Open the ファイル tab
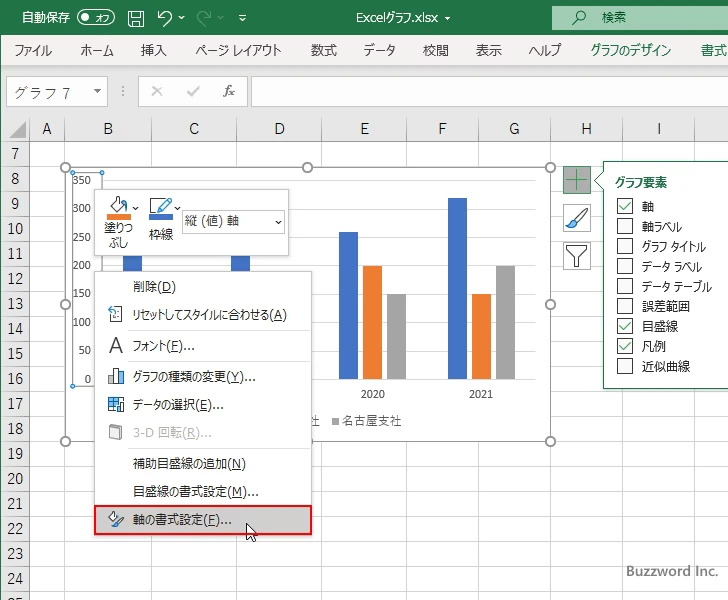This screenshot has width=728, height=600. pos(33,50)
